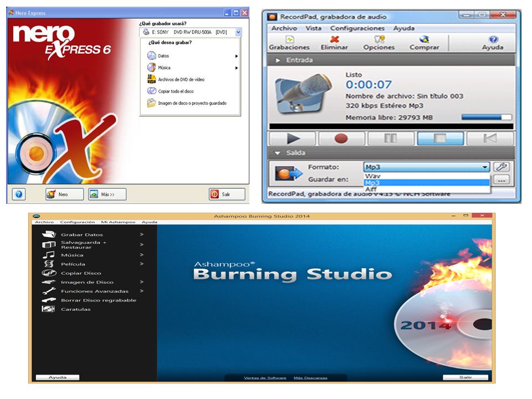Click the Imagen de Disco icon in Ashampoo
Screen dimensions: 532x399
49,282
